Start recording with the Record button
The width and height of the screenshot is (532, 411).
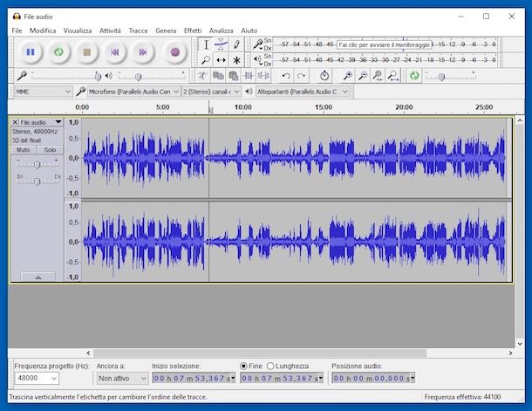click(x=175, y=52)
